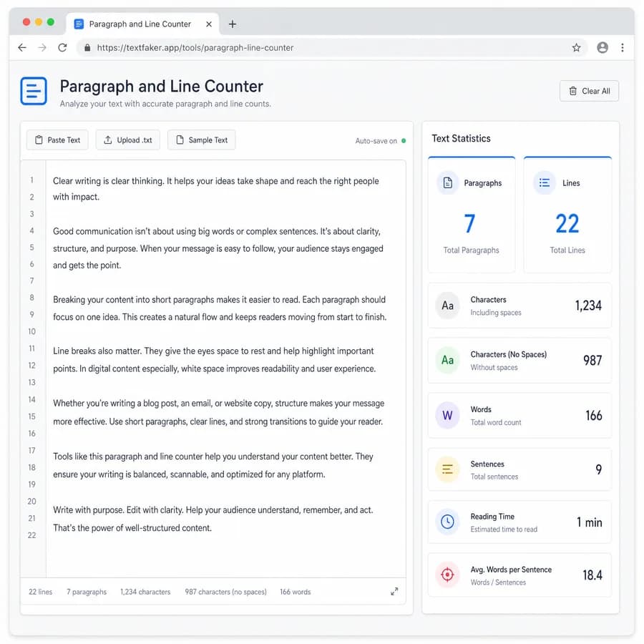
Task: Click '166 words' in the editor footer
Action: tap(296, 592)
